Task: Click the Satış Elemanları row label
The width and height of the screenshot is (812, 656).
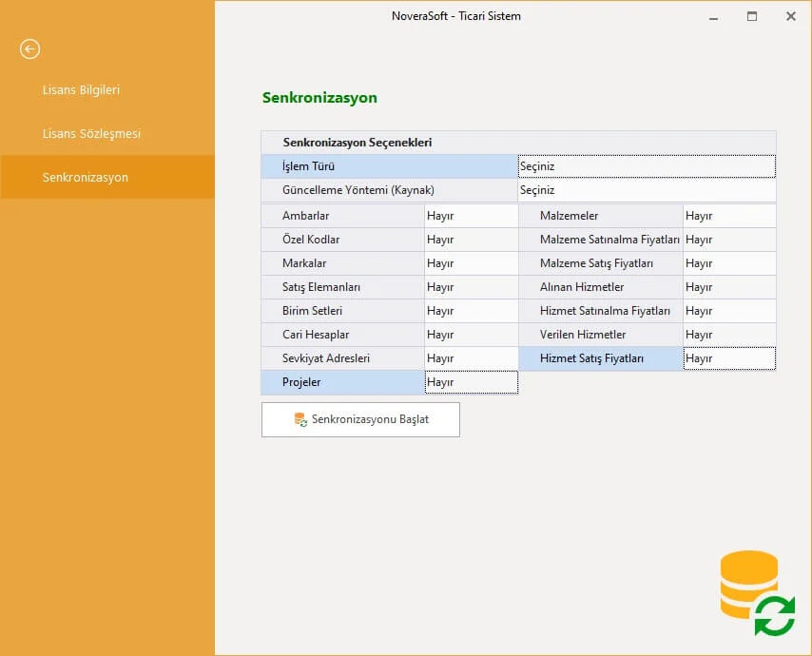Action: (321, 287)
